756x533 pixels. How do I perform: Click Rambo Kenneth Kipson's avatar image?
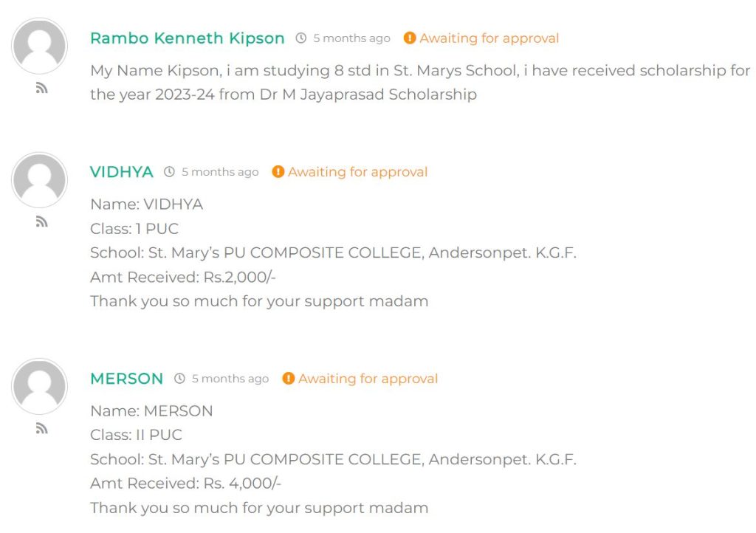(40, 46)
